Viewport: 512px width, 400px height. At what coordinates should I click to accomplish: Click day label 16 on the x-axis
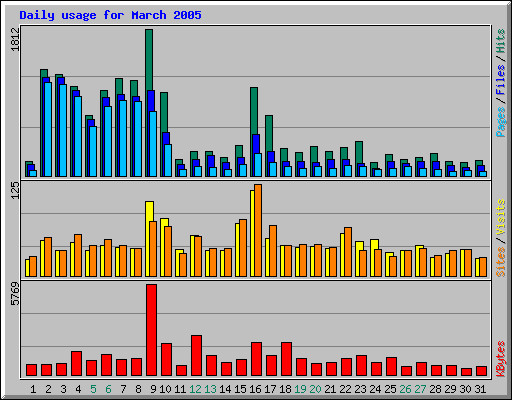[x=256, y=389]
